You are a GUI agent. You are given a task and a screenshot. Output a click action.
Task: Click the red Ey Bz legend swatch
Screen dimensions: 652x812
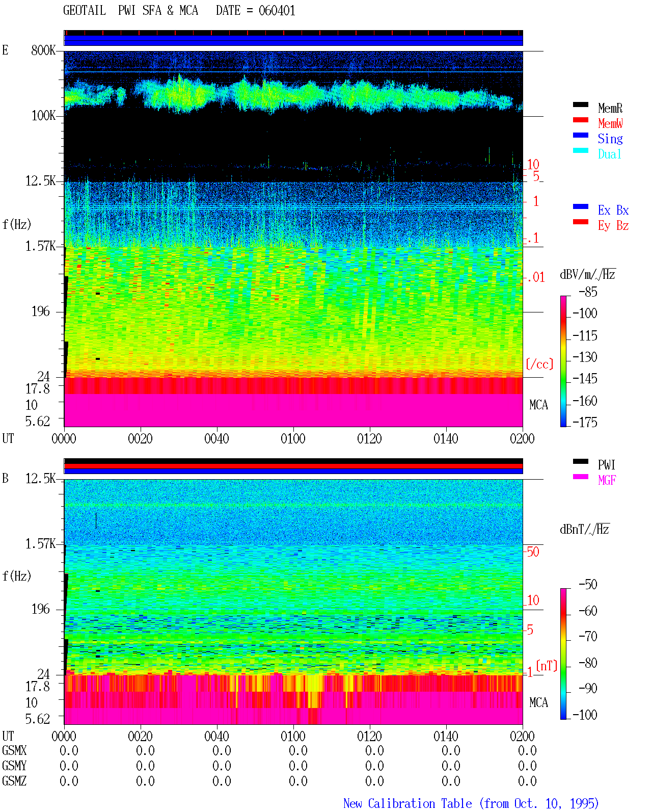(x=581, y=222)
